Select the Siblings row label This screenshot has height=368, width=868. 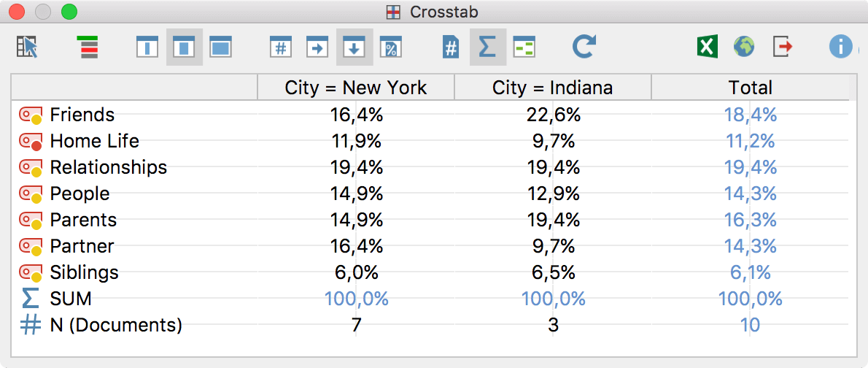pyautogui.click(x=84, y=272)
